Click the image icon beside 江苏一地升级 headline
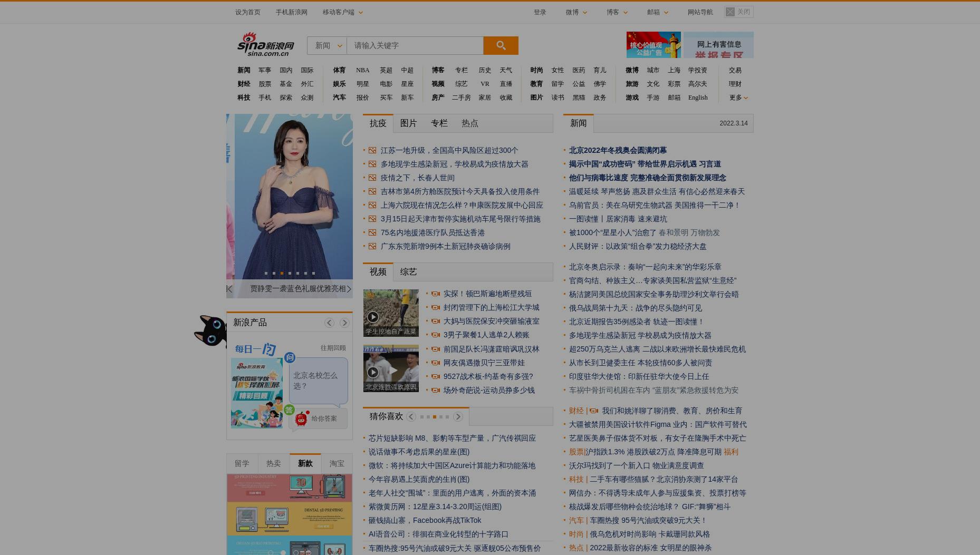 point(372,150)
